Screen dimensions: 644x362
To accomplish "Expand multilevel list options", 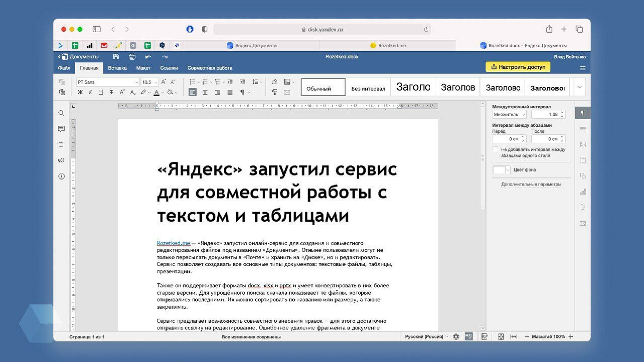I will click(x=223, y=82).
